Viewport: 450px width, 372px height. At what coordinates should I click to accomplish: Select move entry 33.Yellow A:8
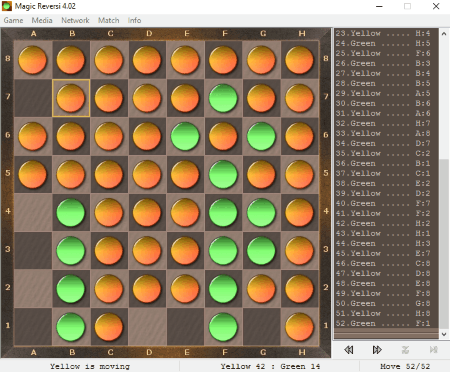pyautogui.click(x=383, y=133)
